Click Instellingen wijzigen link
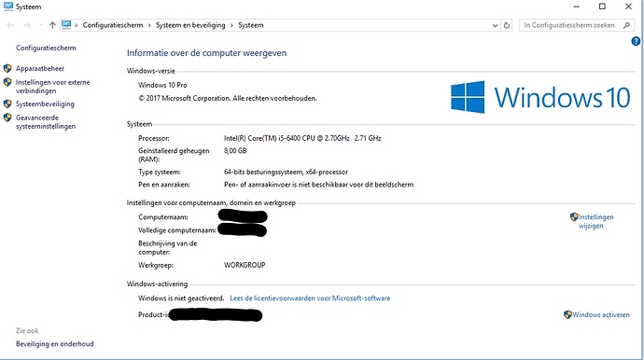This screenshot has width=644, height=360. [x=596, y=221]
